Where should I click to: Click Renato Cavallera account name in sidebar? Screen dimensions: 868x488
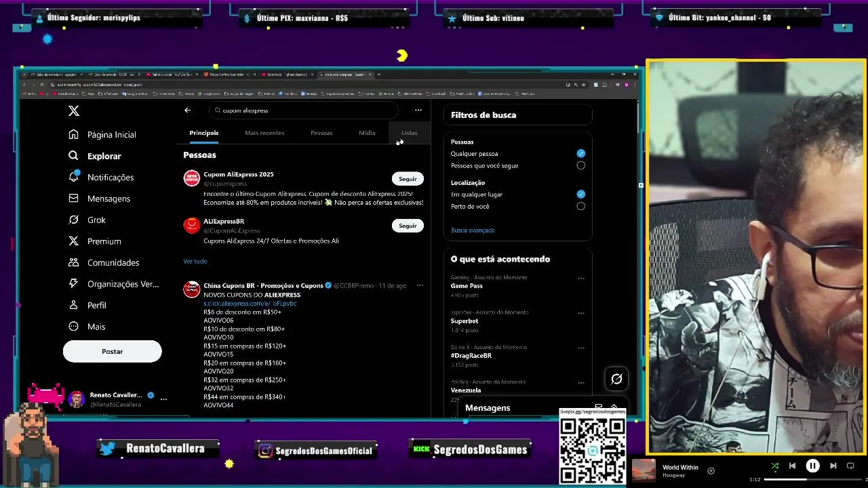pos(116,395)
